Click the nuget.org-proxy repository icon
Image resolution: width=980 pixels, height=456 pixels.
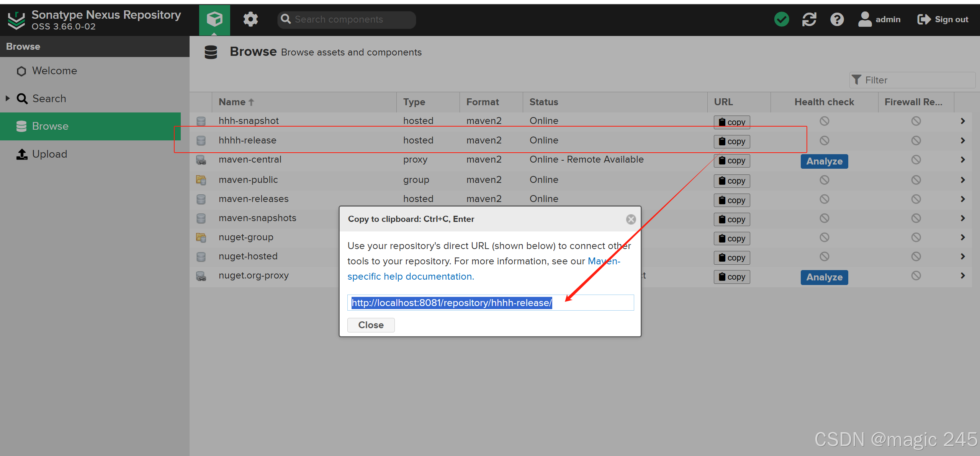201,276
